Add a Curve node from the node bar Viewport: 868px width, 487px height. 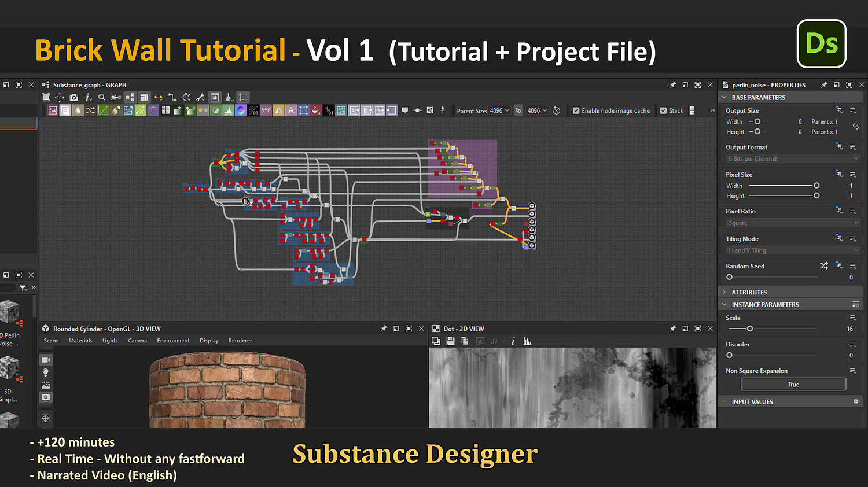coord(103,110)
